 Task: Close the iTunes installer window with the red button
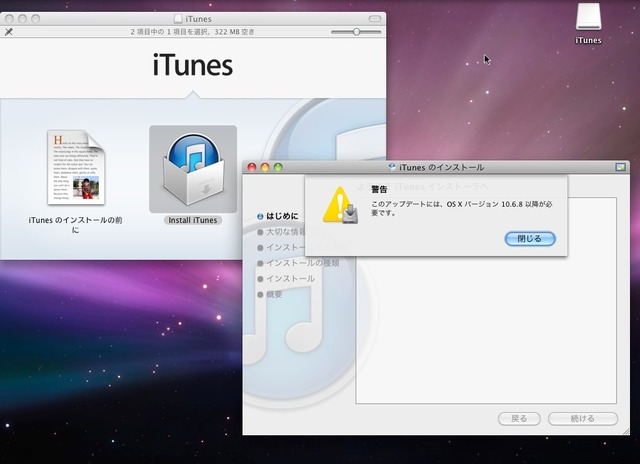pyautogui.click(x=252, y=167)
